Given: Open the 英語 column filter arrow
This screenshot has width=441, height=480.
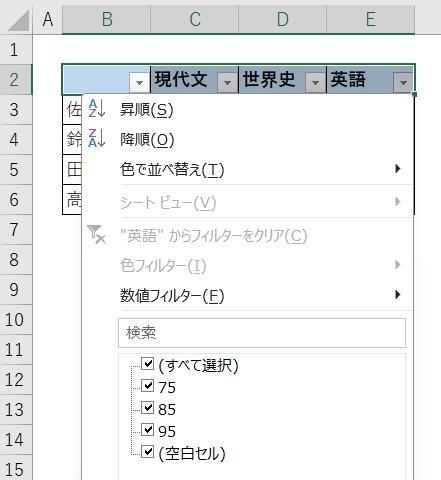Looking at the screenshot, I should click(x=403, y=82).
